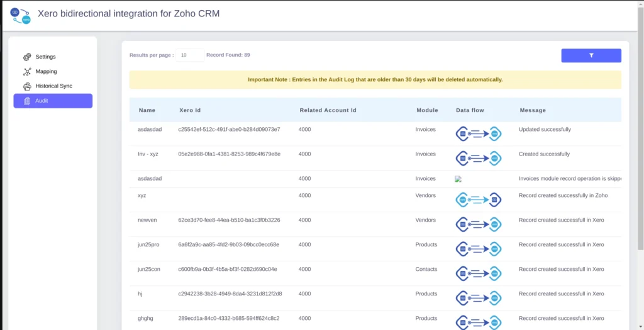Click page title Xero bidirectional integration for Zoho CRM
644x330 pixels.
click(128, 14)
